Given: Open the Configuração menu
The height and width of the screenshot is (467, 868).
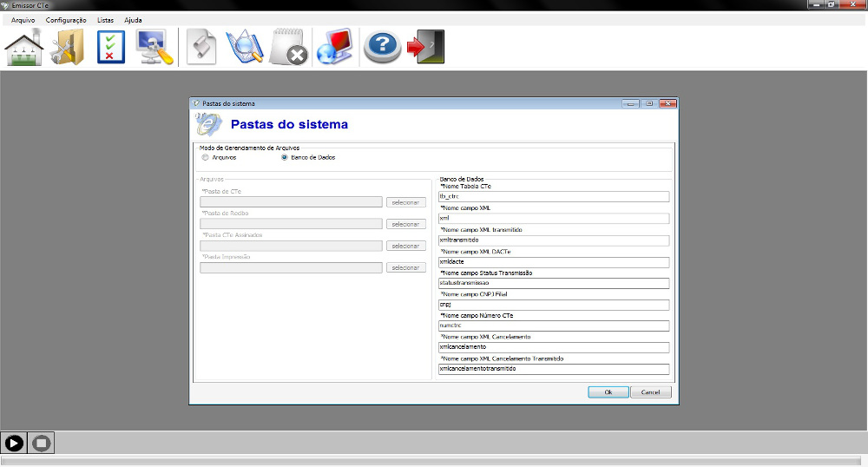Looking at the screenshot, I should pyautogui.click(x=66, y=19).
